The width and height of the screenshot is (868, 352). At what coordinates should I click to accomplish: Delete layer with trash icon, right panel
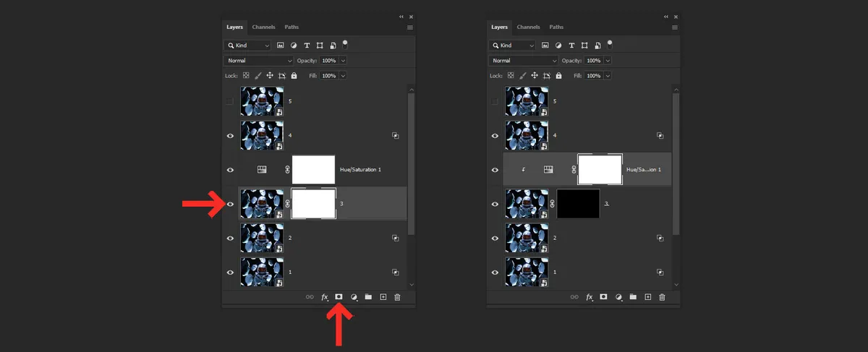click(662, 297)
